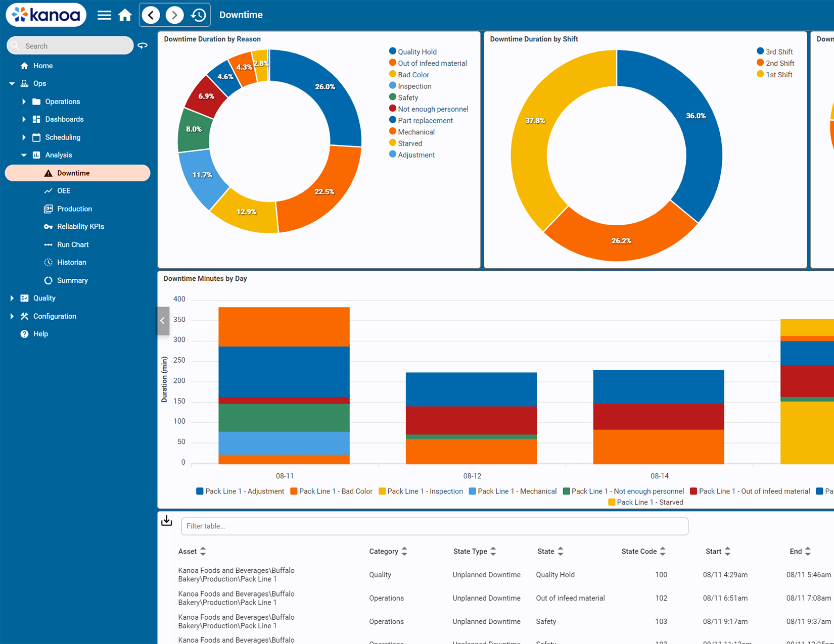Click the Production icon in sidebar
The width and height of the screenshot is (834, 644).
49,209
